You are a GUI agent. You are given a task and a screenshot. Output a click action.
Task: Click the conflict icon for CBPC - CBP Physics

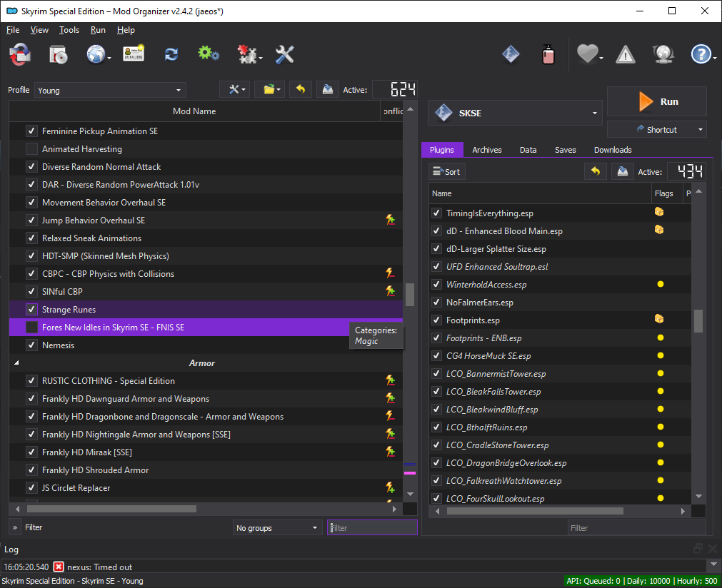tap(391, 273)
